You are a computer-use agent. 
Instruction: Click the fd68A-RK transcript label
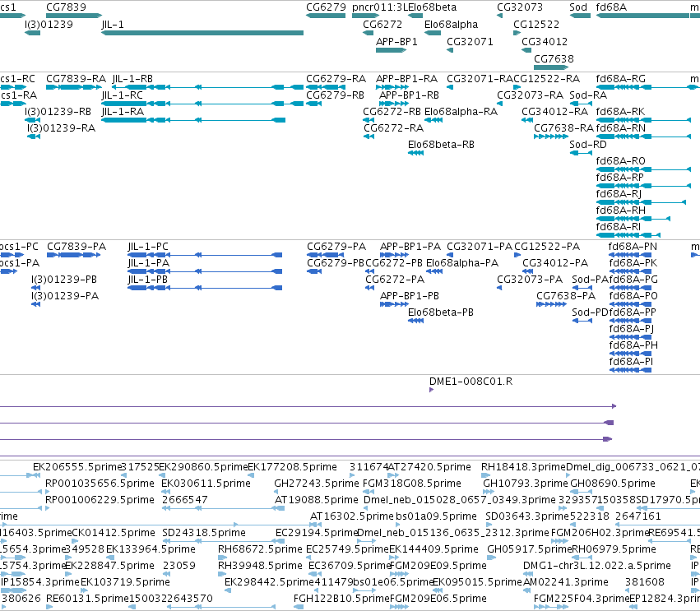pos(620,112)
